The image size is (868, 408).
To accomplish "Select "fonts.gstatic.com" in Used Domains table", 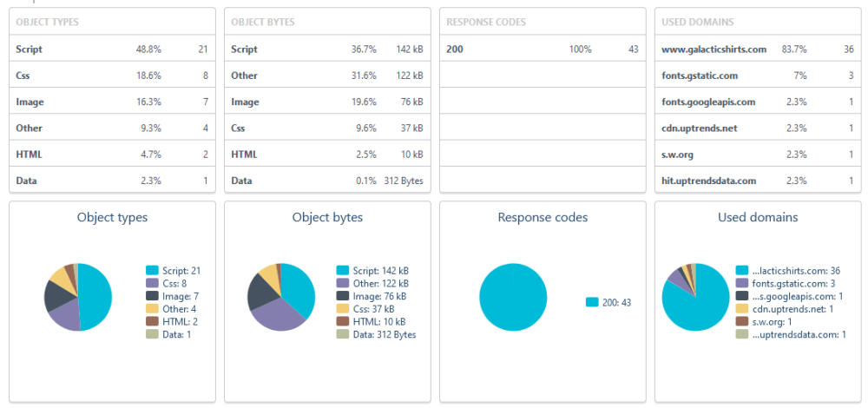I will (x=699, y=76).
